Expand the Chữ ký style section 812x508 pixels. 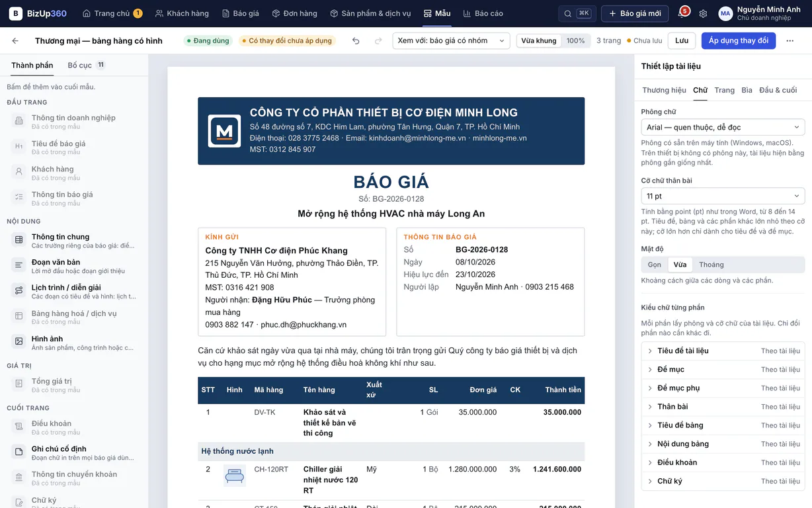tap(723, 481)
